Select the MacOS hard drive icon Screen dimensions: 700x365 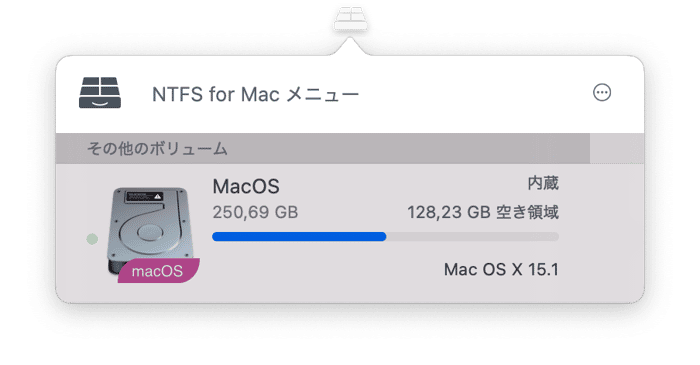(151, 232)
